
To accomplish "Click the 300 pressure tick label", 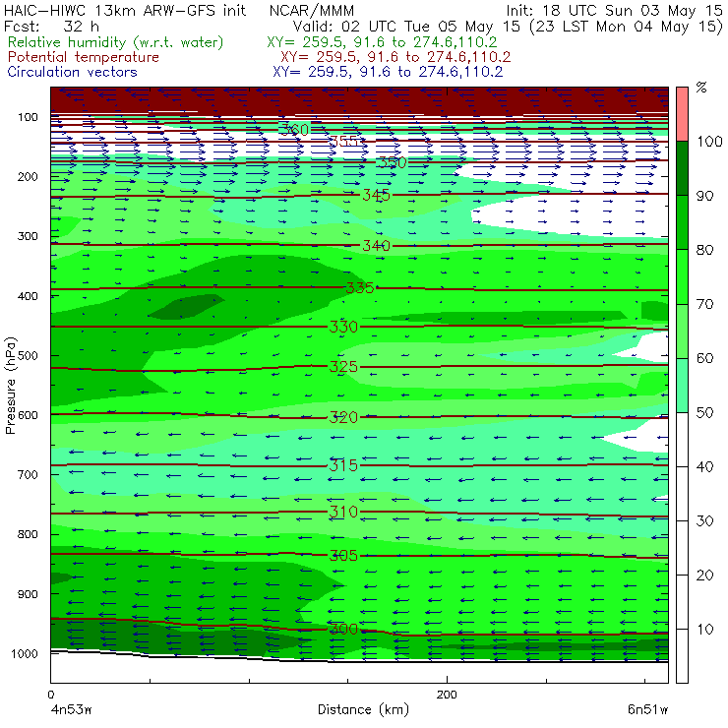I will [x=28, y=236].
